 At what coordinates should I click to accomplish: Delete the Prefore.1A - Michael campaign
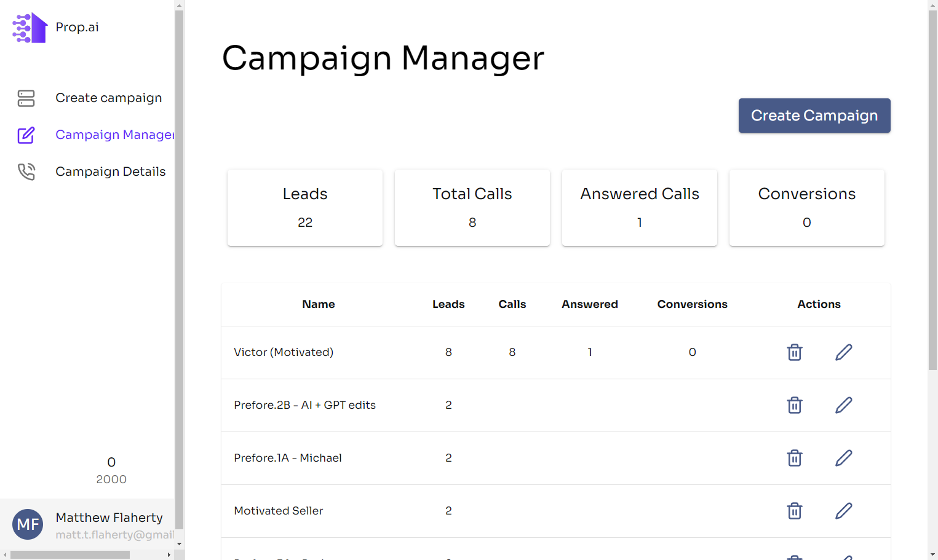click(x=795, y=458)
